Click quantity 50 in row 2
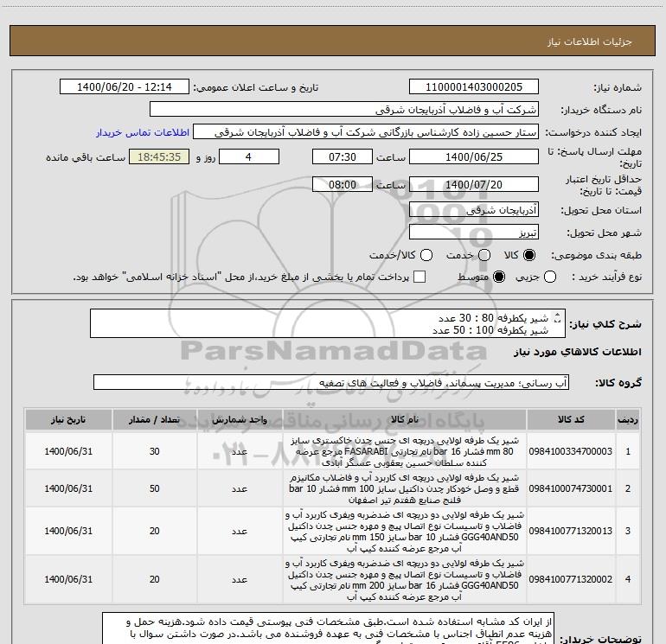 (154, 488)
